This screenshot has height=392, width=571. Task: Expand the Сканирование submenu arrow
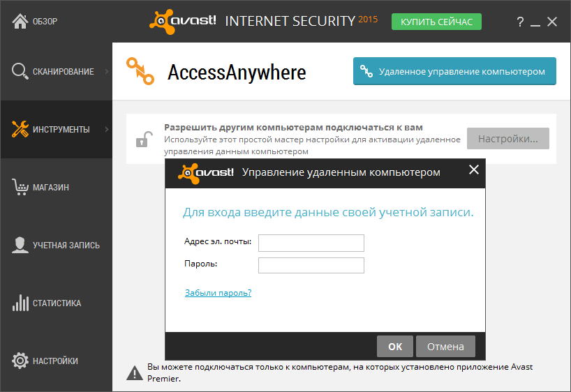click(x=107, y=71)
